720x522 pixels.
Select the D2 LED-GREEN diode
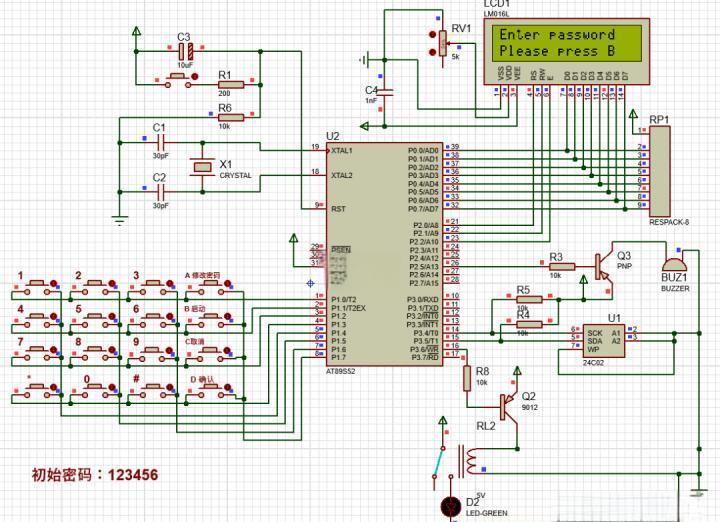(x=451, y=507)
